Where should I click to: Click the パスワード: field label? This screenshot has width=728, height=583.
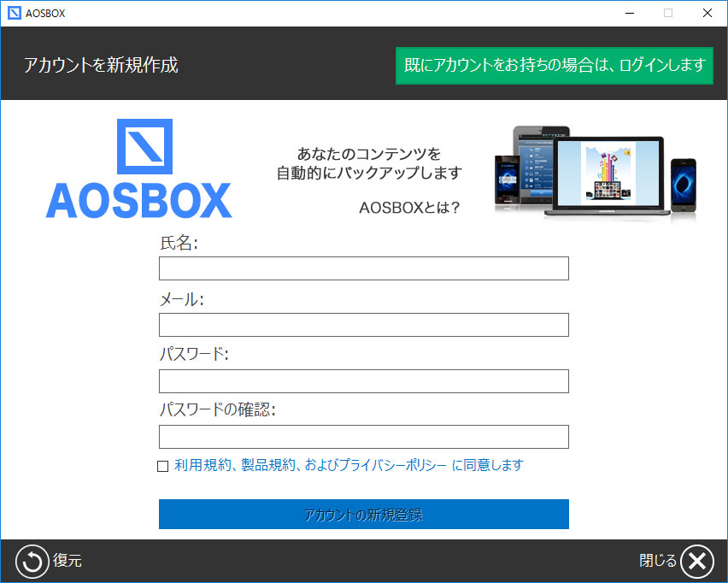click(194, 355)
